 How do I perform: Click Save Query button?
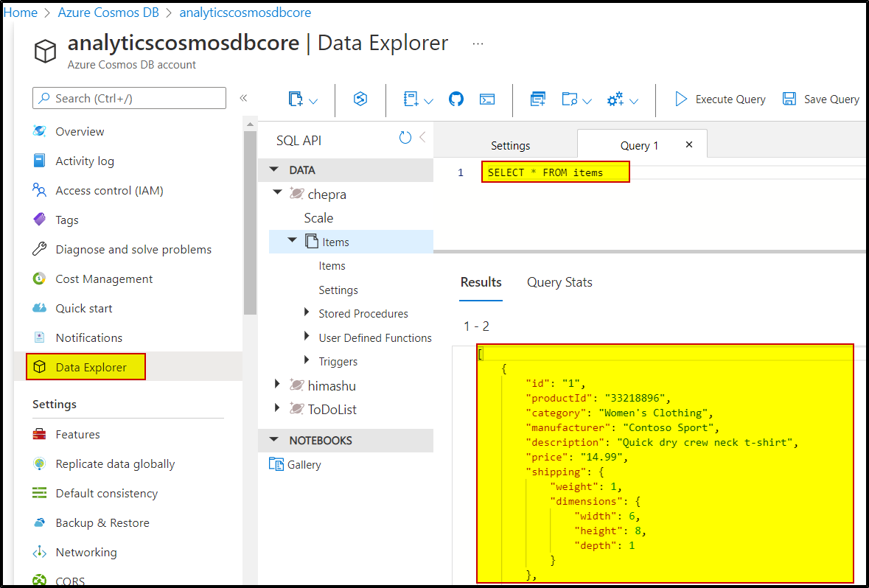coord(820,99)
